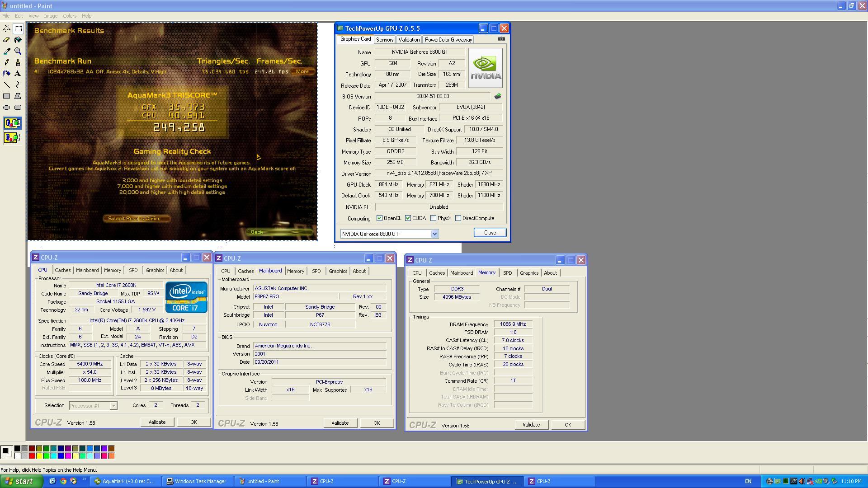Click the More button beside 249.26 fps

[x=302, y=71]
